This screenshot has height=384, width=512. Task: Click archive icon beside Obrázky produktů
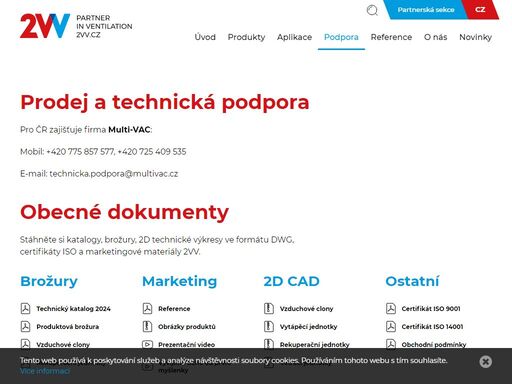(x=147, y=327)
